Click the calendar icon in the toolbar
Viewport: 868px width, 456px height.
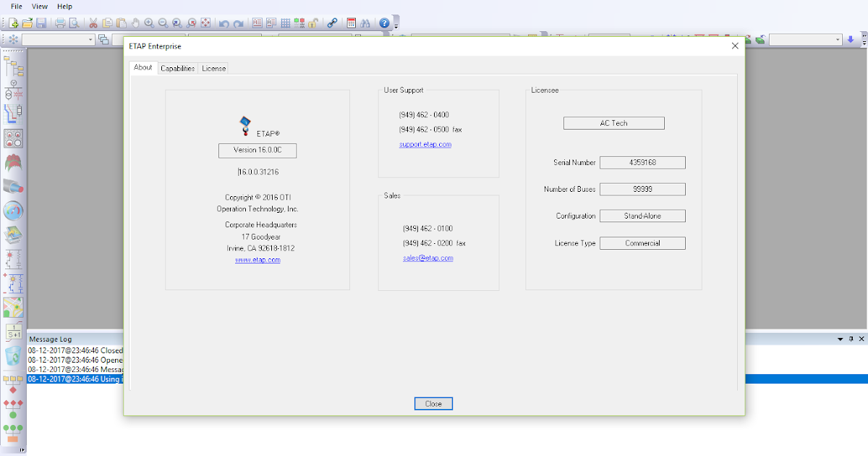(x=351, y=23)
